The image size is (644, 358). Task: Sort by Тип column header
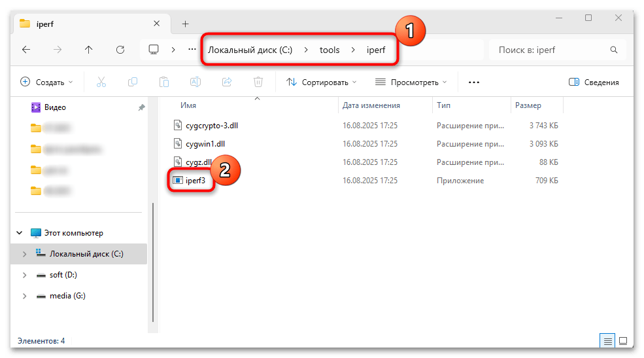[443, 105]
